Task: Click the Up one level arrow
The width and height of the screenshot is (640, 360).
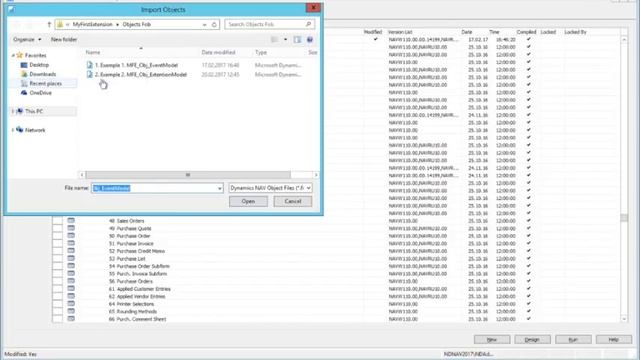Action: pos(49,24)
